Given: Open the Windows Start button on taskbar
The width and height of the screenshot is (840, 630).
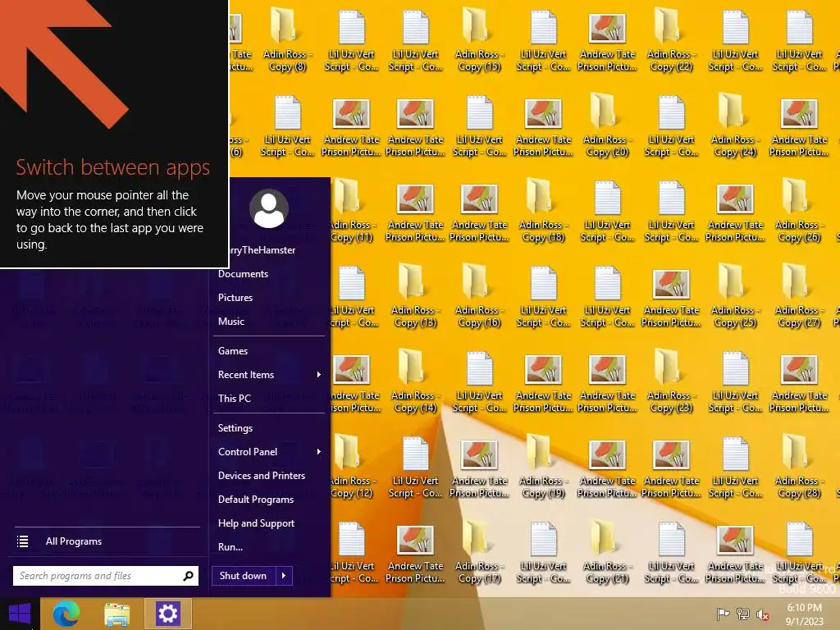Looking at the screenshot, I should [x=20, y=614].
